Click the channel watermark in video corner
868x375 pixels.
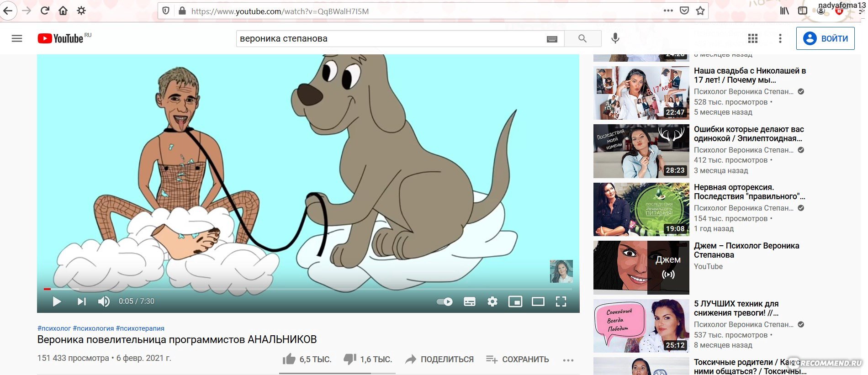561,271
